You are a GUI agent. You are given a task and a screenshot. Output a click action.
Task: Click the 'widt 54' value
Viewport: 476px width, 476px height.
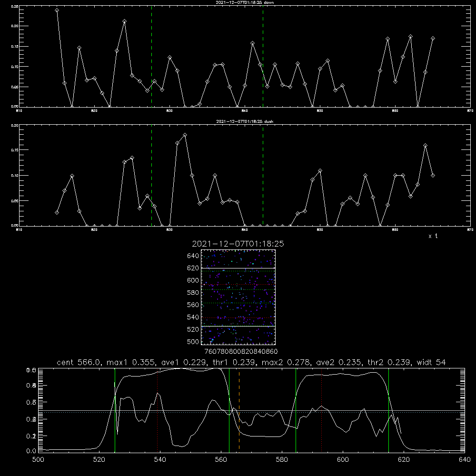pyautogui.click(x=431, y=362)
